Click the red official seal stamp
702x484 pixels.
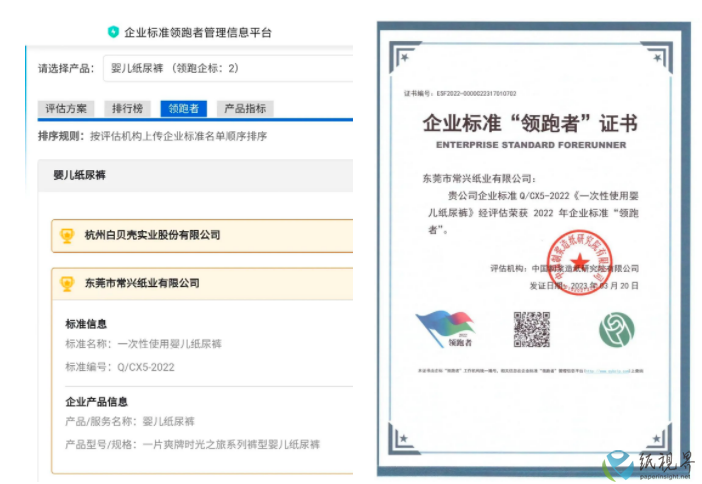(x=579, y=262)
